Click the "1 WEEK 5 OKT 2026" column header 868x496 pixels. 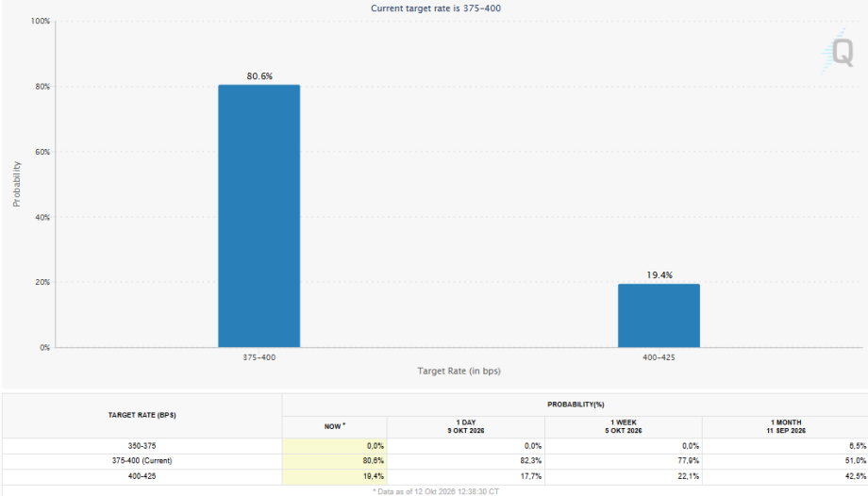pos(624,426)
